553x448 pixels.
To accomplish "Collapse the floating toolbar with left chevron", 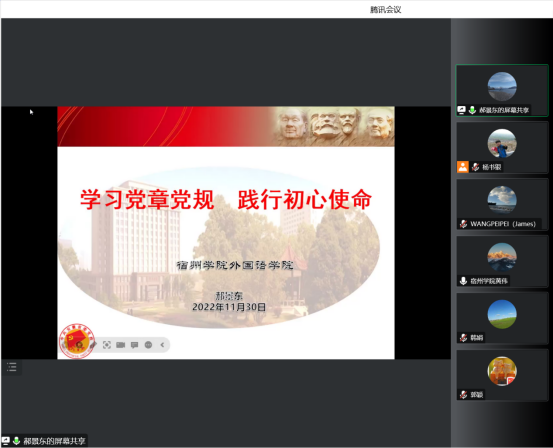I will [x=162, y=345].
